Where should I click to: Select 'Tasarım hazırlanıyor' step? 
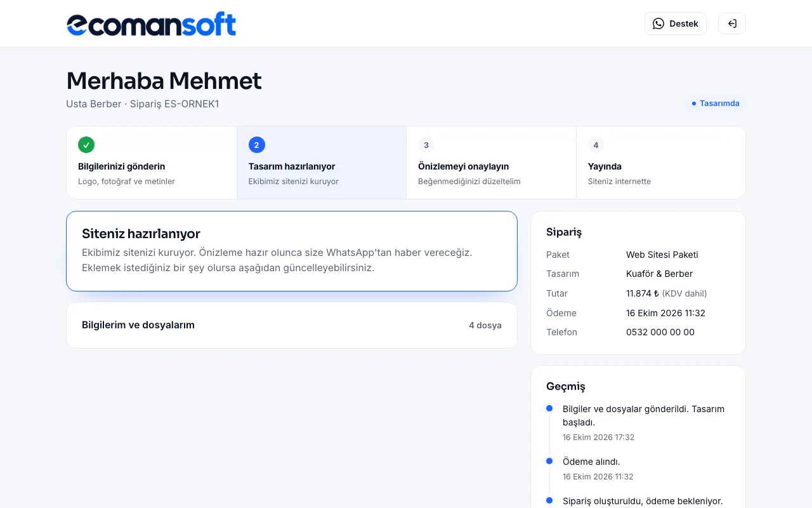click(x=322, y=163)
